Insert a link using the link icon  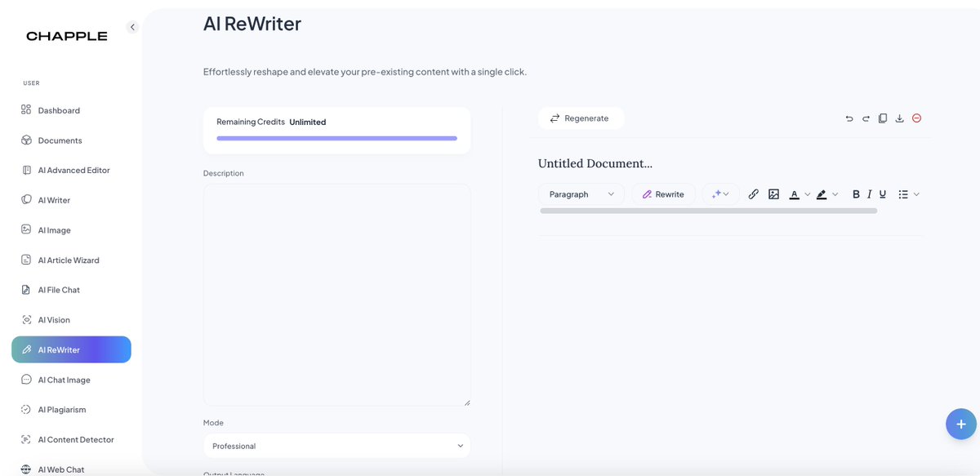[x=753, y=194]
